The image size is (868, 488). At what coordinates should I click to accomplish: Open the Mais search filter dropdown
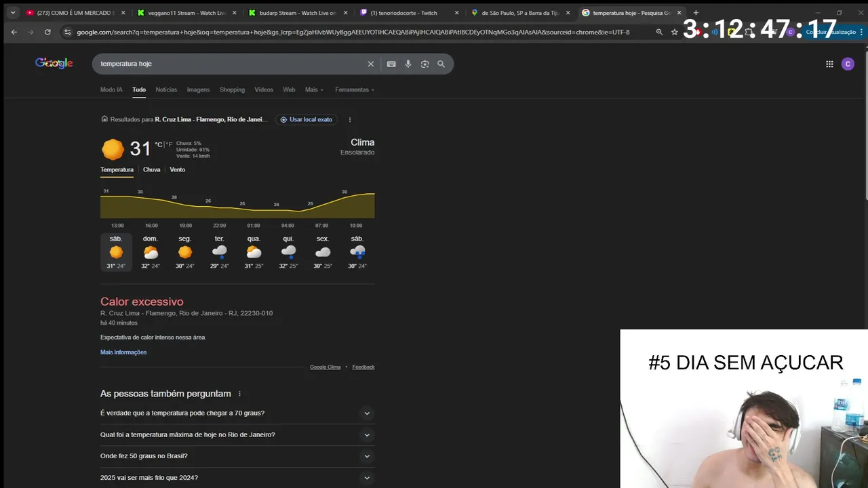[x=314, y=89]
